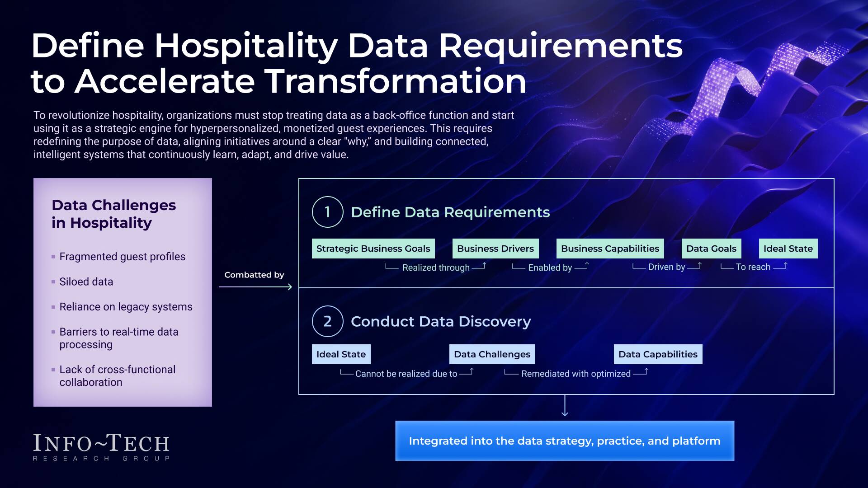Expand the 'Cannot be realized due to' connector

point(407,373)
